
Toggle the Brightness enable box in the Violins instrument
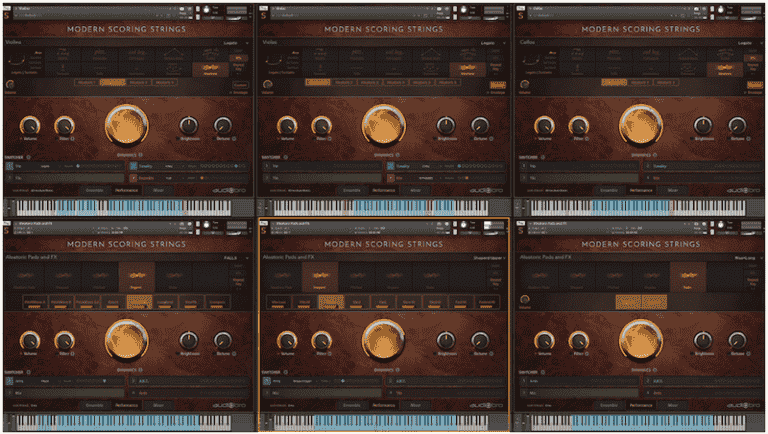coord(178,139)
